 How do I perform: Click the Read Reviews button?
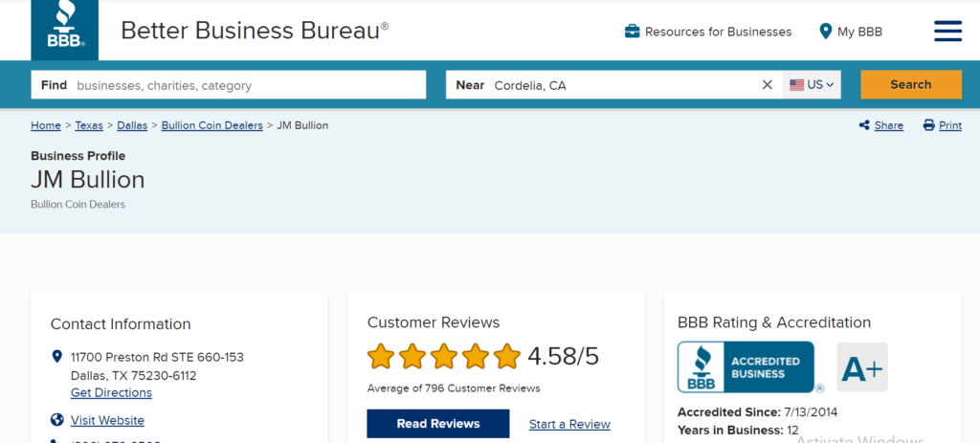(438, 424)
